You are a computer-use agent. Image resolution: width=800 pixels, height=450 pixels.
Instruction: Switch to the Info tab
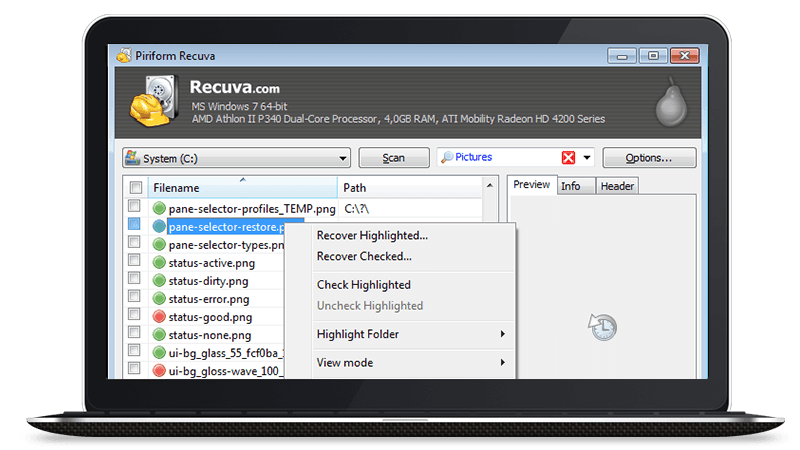(x=571, y=186)
